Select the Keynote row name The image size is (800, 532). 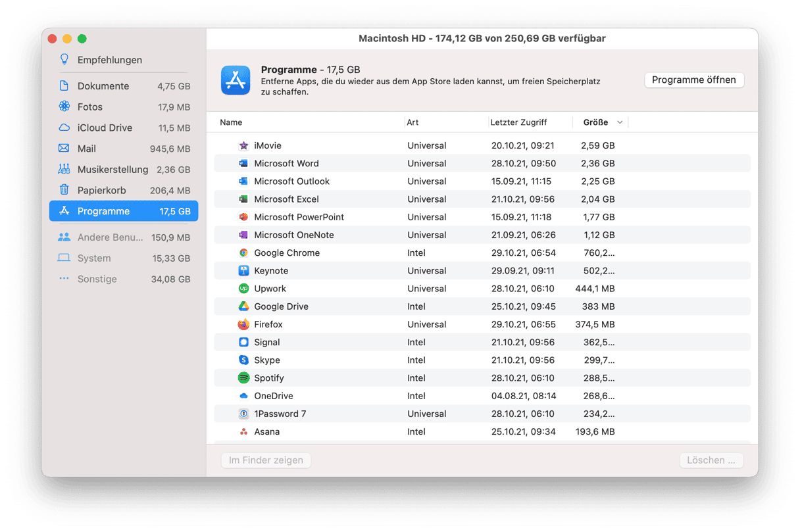pos(271,270)
